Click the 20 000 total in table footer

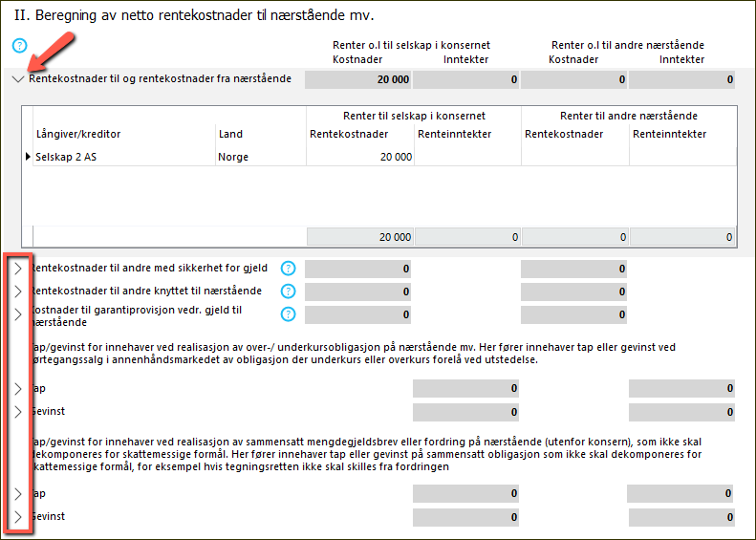pos(360,237)
